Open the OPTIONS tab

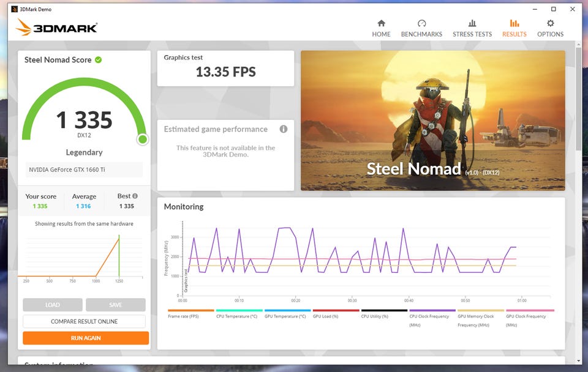pyautogui.click(x=550, y=29)
